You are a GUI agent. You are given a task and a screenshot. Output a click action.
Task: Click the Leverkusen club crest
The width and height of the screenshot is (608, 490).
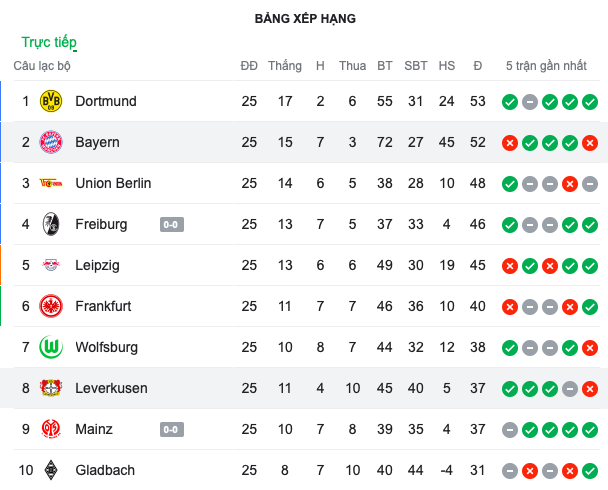[50, 388]
